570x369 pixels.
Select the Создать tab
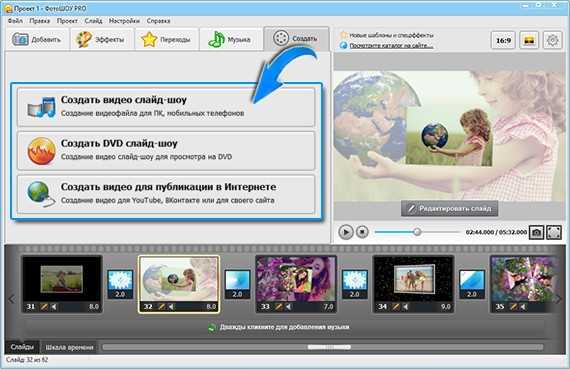pos(296,38)
